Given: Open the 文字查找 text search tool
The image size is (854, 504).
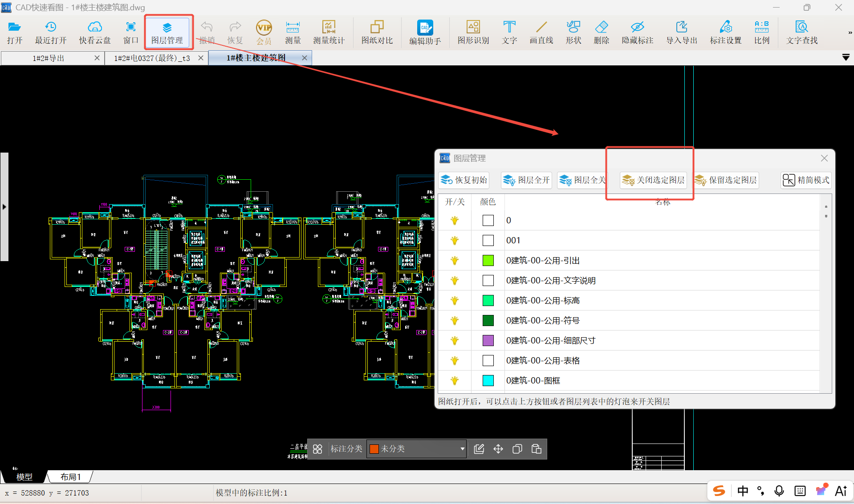Looking at the screenshot, I should [801, 32].
